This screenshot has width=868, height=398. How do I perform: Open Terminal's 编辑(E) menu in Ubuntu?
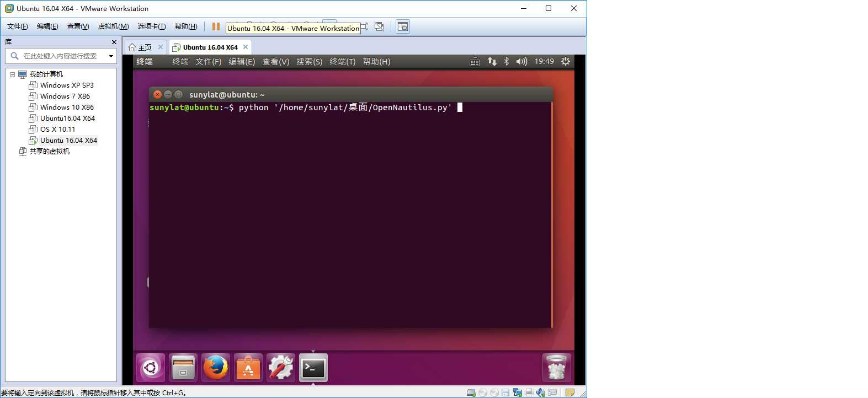pyautogui.click(x=242, y=62)
